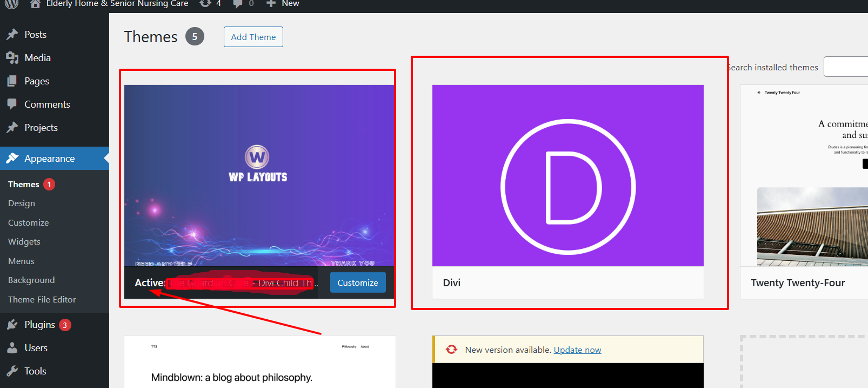Click the Posts pin icon in sidebar
This screenshot has height=388, width=868.
coord(12,35)
